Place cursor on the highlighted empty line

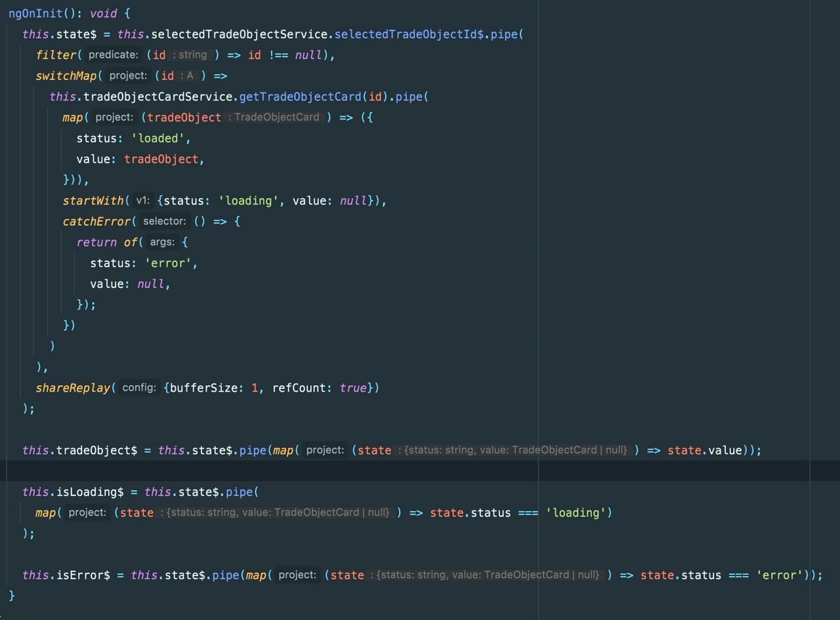420,471
